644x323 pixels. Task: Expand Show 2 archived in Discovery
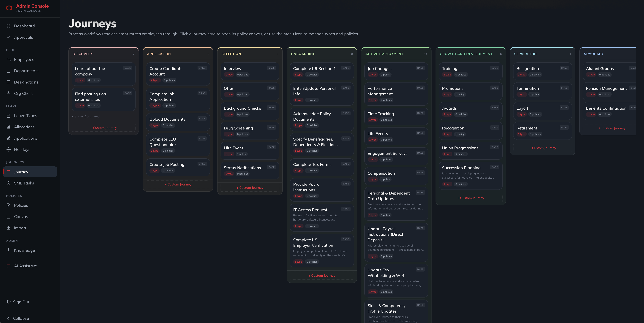point(86,116)
